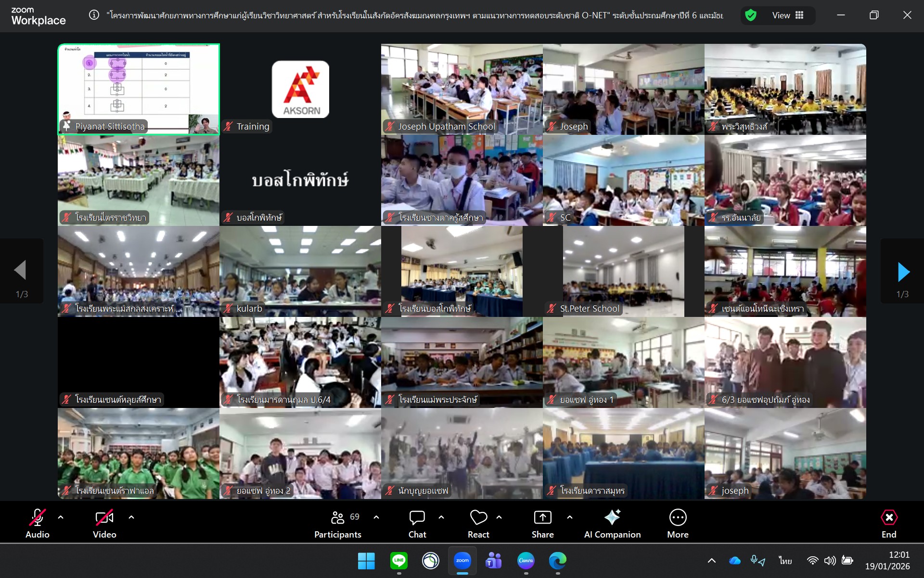The image size is (924, 578).
Task: Open microphone-in-use tray indicator
Action: coord(758,561)
